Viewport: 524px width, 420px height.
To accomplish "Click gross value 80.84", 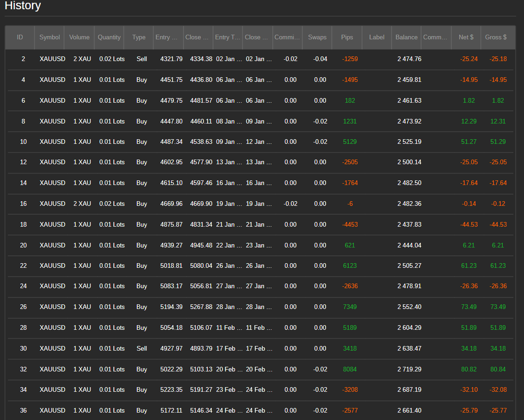I will [498, 369].
